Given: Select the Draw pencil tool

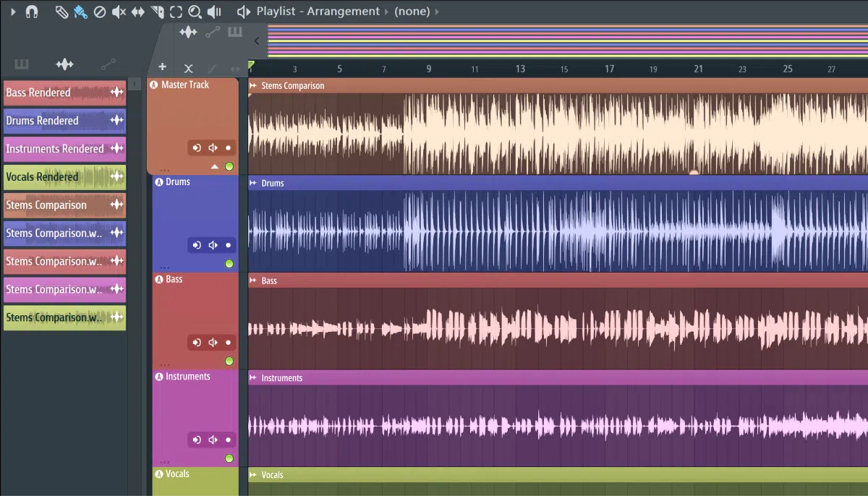Looking at the screenshot, I should 62,12.
